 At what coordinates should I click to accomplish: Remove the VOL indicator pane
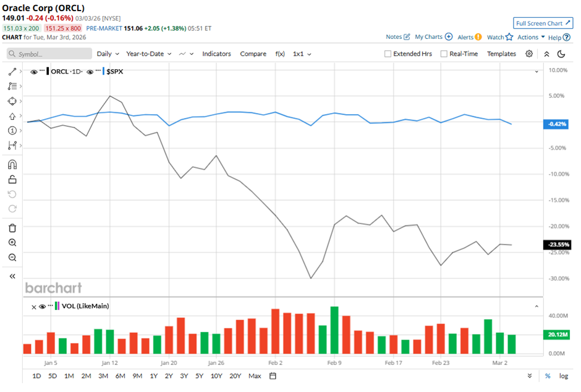(34, 307)
